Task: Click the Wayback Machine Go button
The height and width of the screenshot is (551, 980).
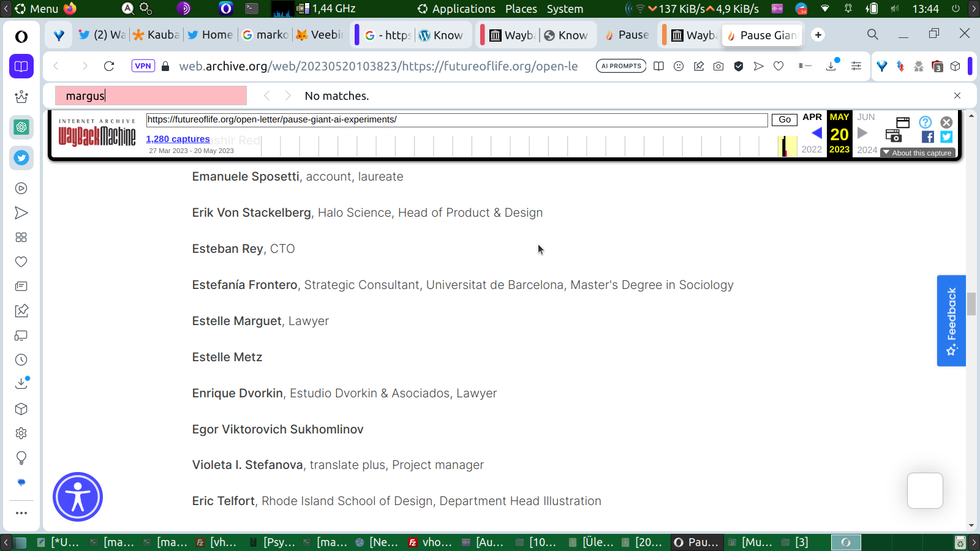Action: (x=785, y=120)
